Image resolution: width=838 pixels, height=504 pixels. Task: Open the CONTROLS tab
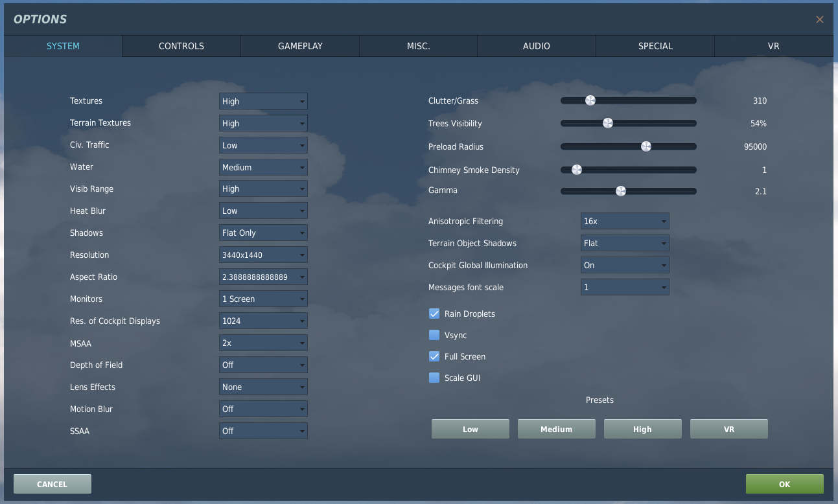click(181, 46)
